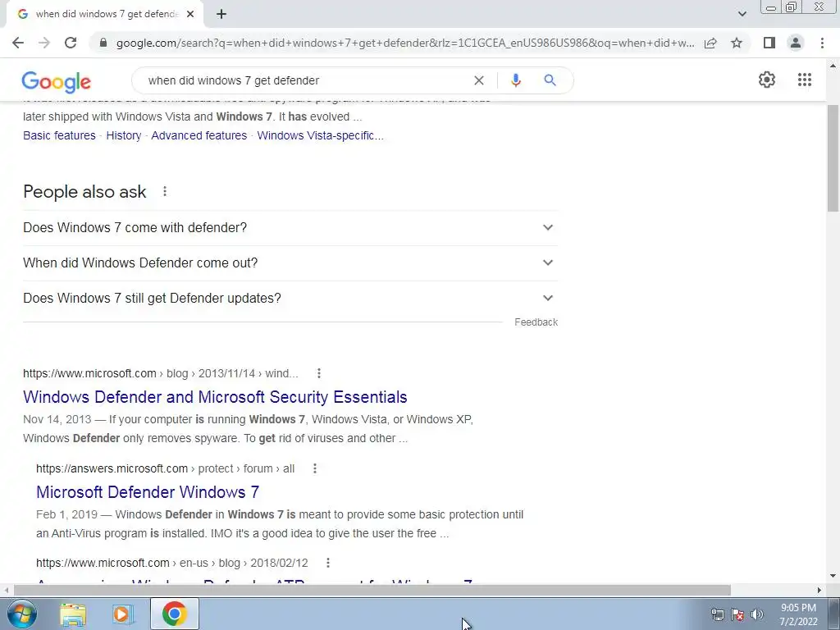This screenshot has width=840, height=630.
Task: Click the vertical scrollbar thumb
Action: coord(833,158)
